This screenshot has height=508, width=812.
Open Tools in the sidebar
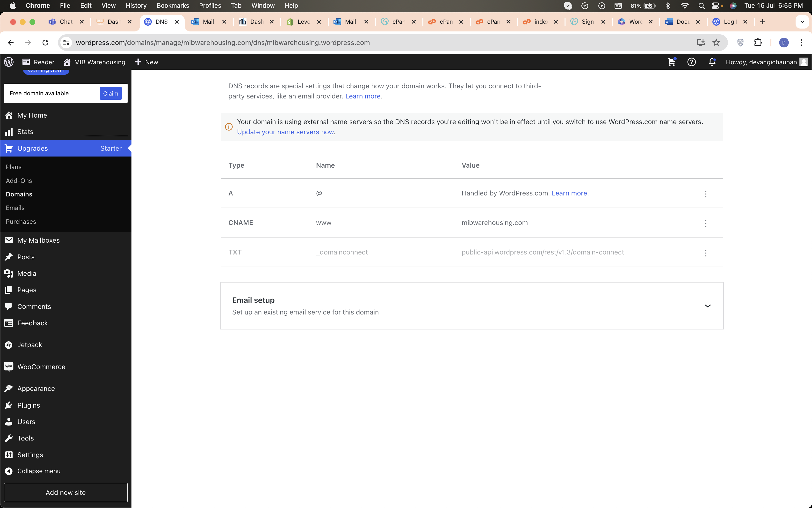point(66,438)
